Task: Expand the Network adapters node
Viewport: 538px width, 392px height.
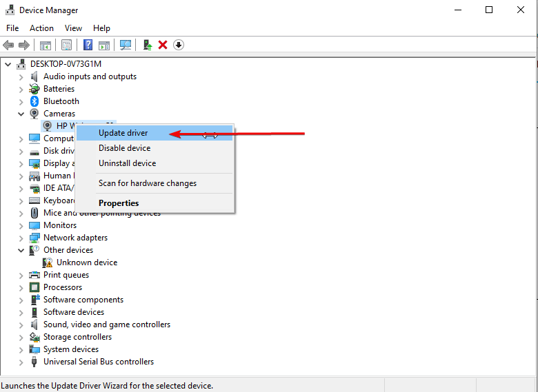Action: click(21, 238)
